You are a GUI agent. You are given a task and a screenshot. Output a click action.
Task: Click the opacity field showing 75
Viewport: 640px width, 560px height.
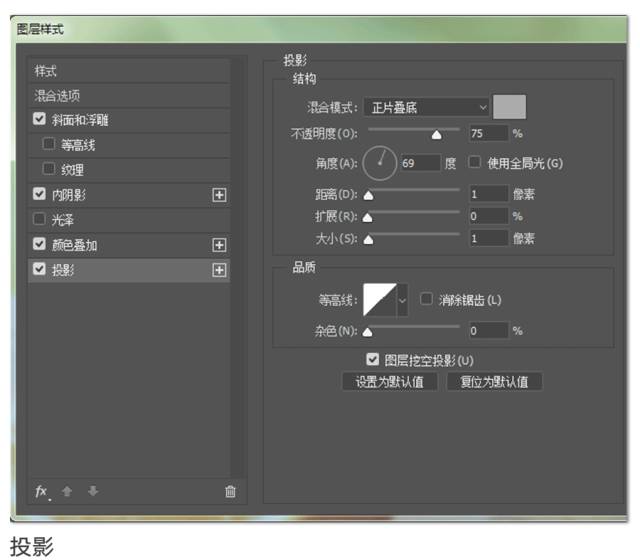[x=489, y=133]
